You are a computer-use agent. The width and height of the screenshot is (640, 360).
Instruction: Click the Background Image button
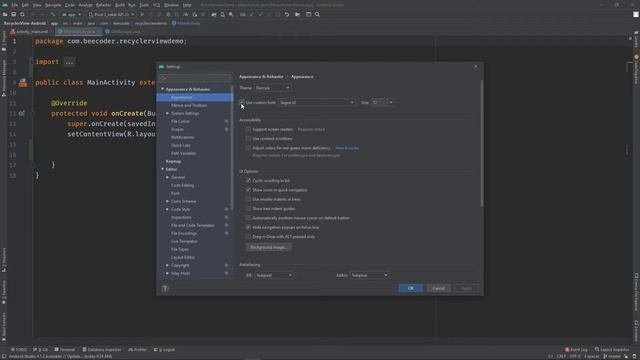point(269,247)
